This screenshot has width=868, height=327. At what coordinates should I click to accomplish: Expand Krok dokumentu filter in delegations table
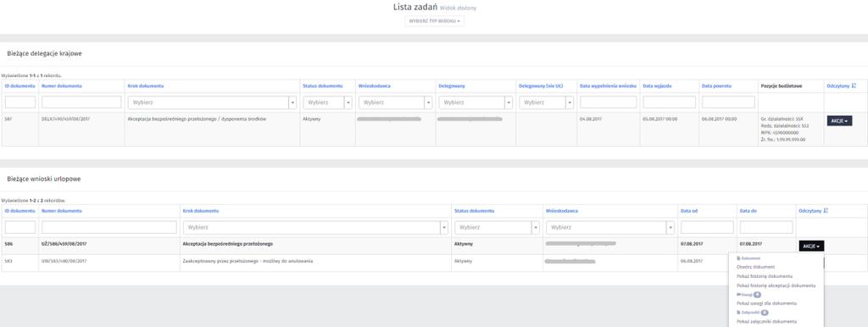tap(211, 103)
